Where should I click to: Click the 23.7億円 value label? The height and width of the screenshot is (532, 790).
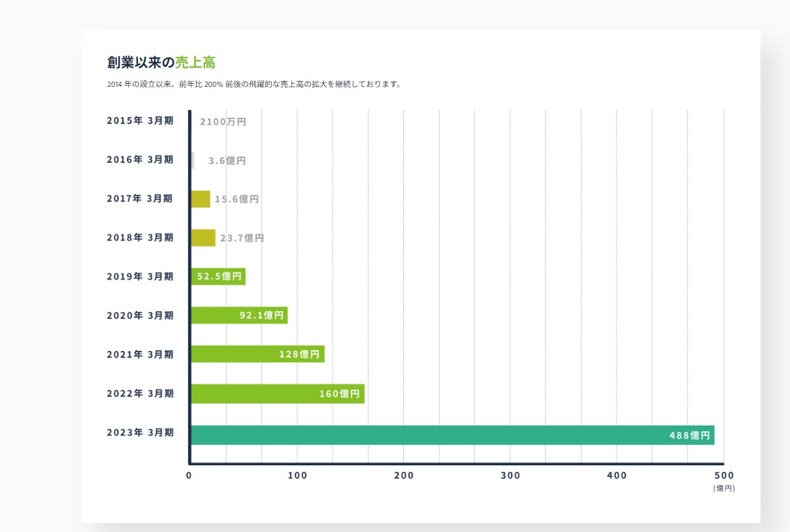click(242, 238)
